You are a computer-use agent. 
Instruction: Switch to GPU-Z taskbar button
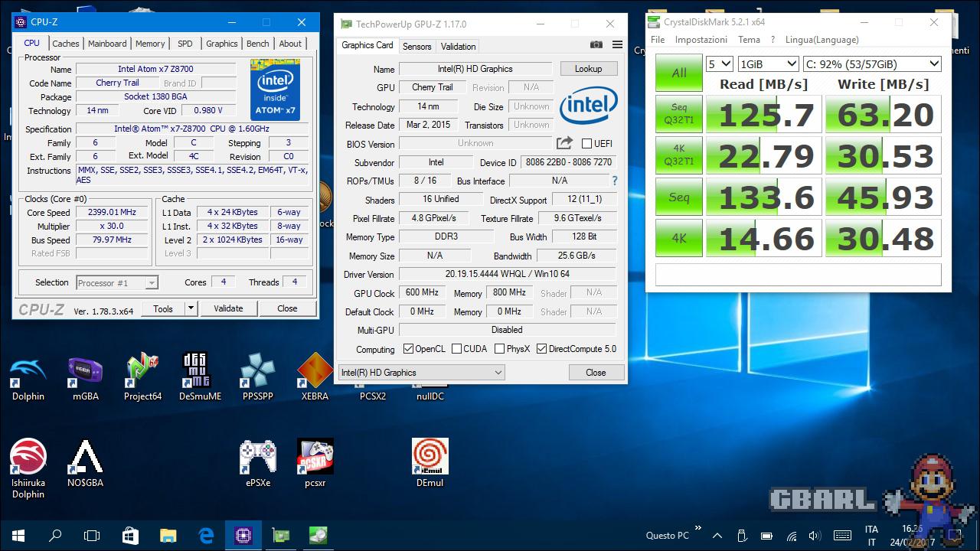click(x=281, y=536)
